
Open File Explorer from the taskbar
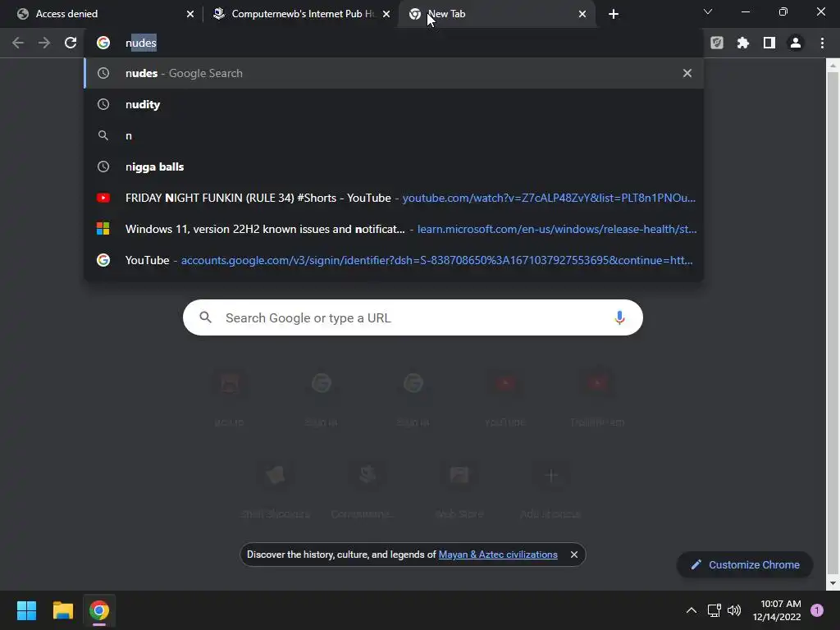point(62,610)
